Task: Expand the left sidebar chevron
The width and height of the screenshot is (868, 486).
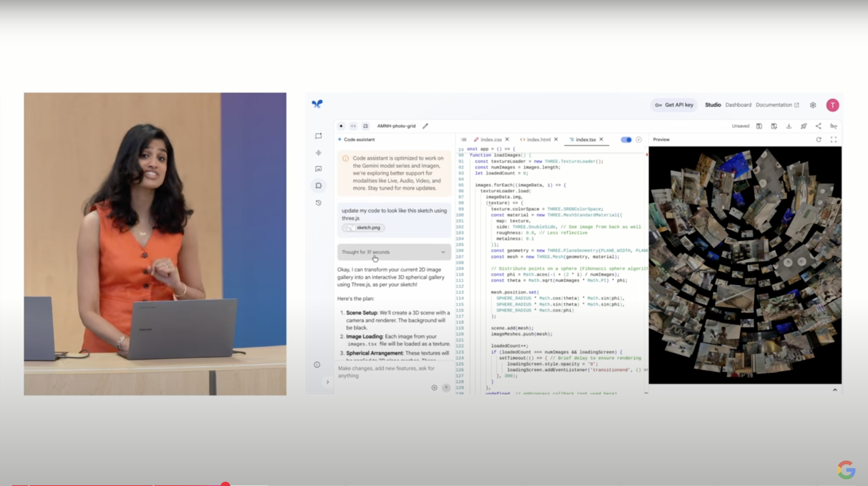Action: pos(328,382)
